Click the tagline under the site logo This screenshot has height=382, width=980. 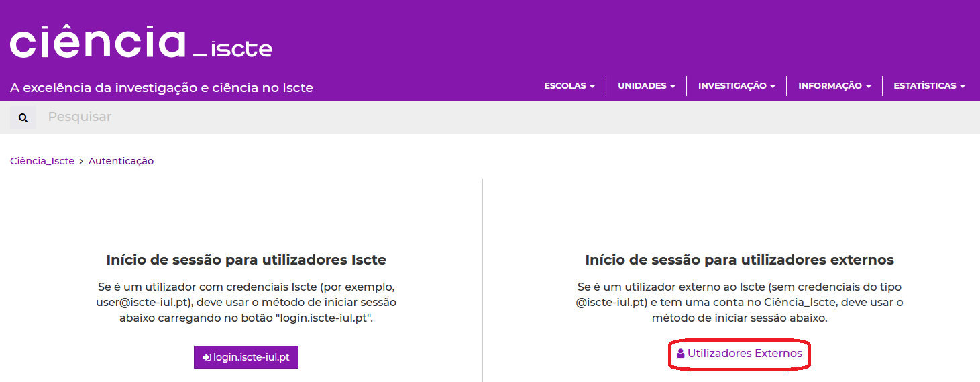pos(162,88)
